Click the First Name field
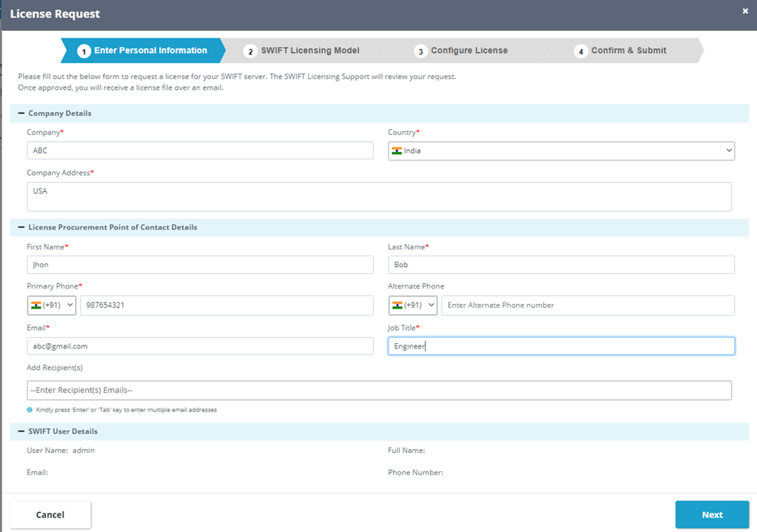 point(200,265)
